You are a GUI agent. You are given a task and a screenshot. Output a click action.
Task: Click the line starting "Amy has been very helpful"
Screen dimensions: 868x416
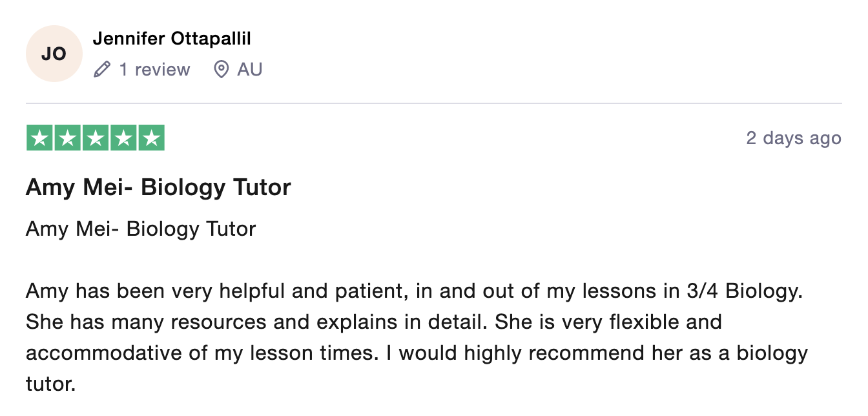(x=413, y=291)
